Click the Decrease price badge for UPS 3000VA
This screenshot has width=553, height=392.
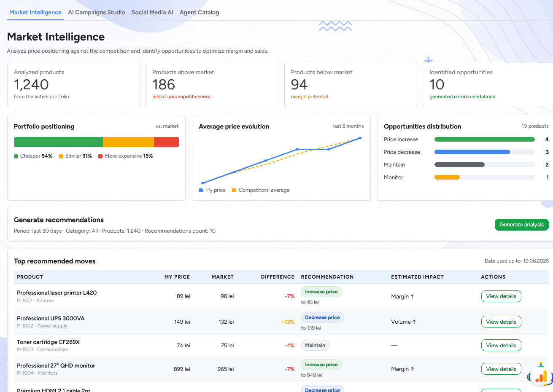coord(322,317)
